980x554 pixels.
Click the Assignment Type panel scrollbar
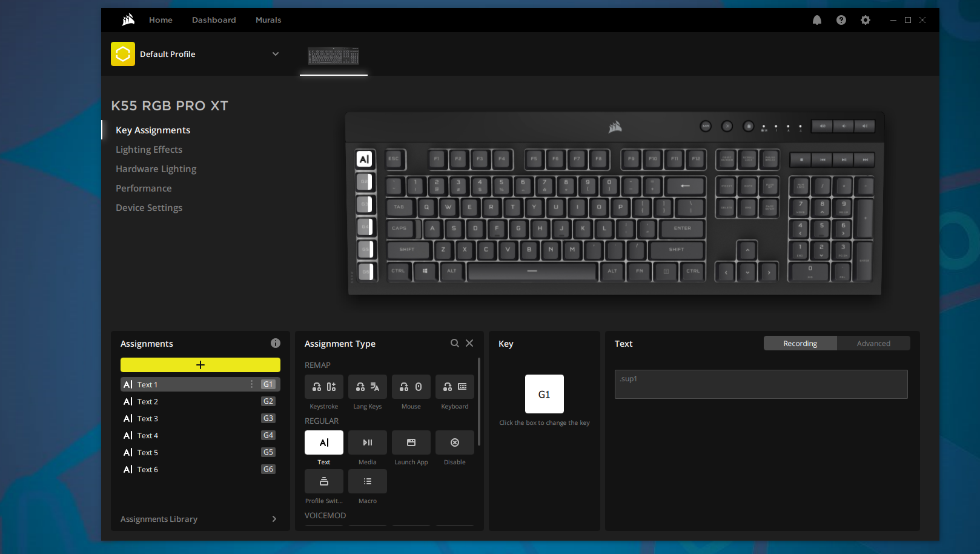pos(479,401)
